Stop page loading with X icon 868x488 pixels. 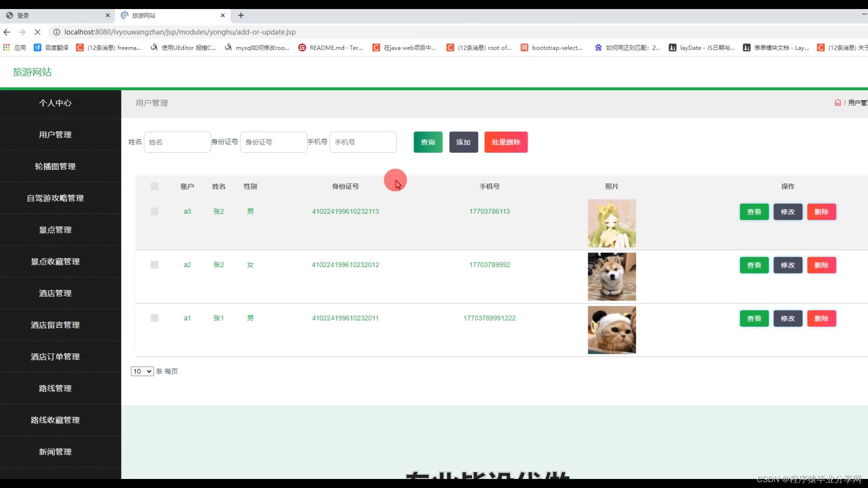[x=38, y=32]
